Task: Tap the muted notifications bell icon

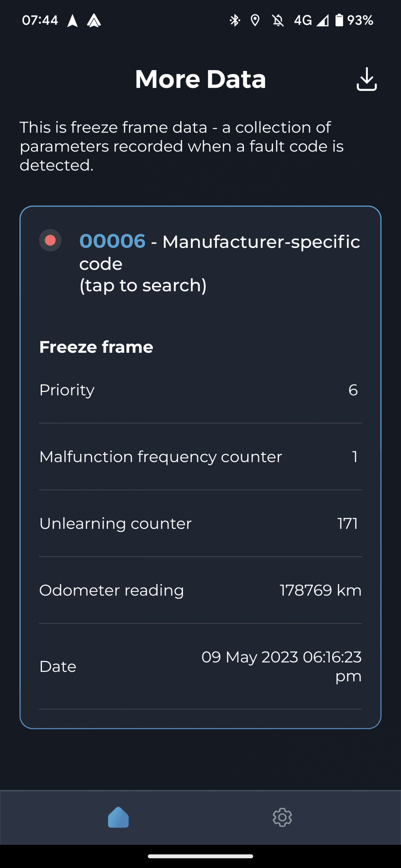Action: (278, 20)
